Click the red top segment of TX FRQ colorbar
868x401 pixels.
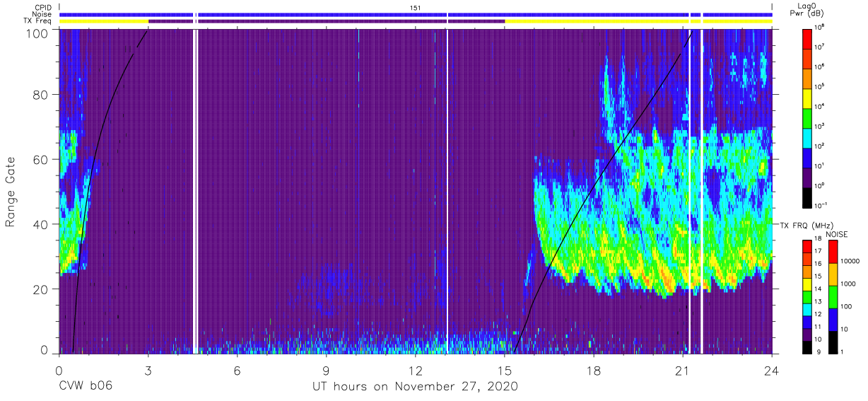coord(808,245)
